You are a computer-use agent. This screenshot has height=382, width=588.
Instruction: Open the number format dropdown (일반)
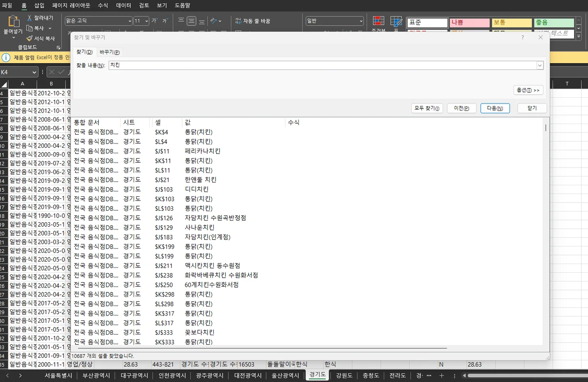point(361,21)
